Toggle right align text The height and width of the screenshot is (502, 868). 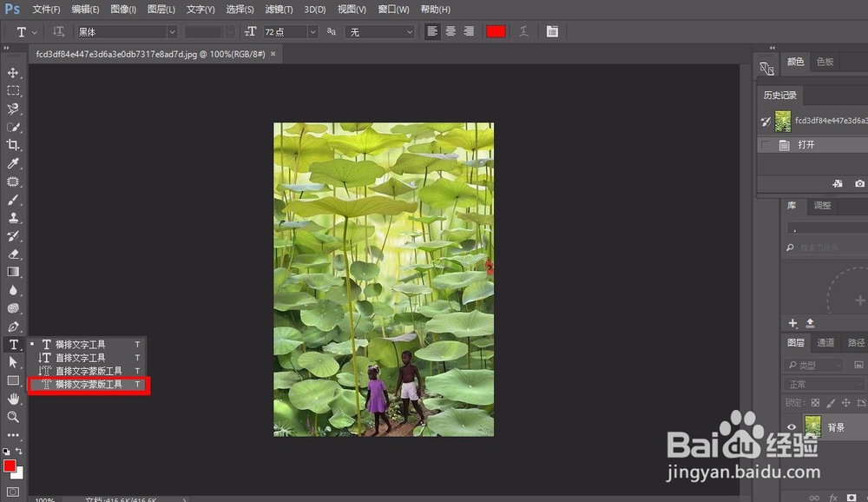coord(469,31)
